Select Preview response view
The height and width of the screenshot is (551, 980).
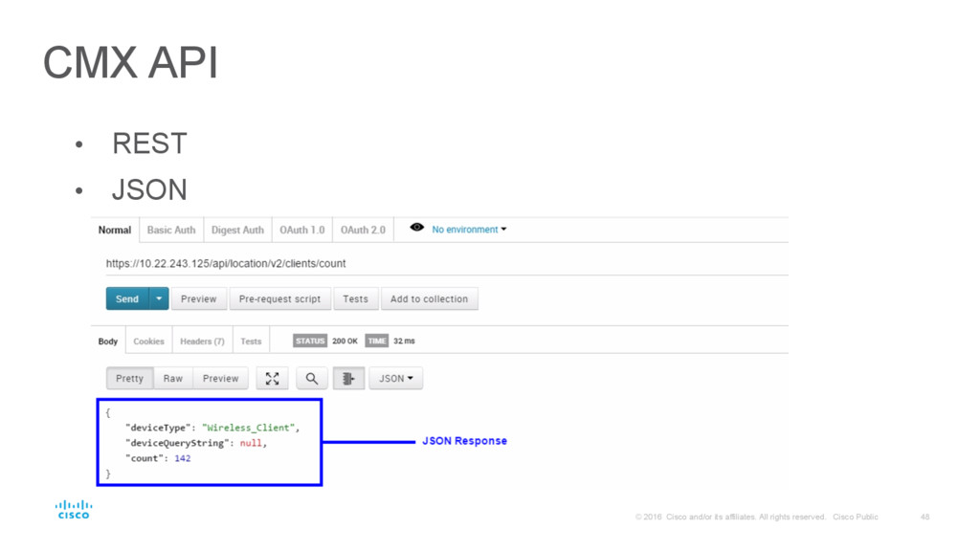click(221, 378)
